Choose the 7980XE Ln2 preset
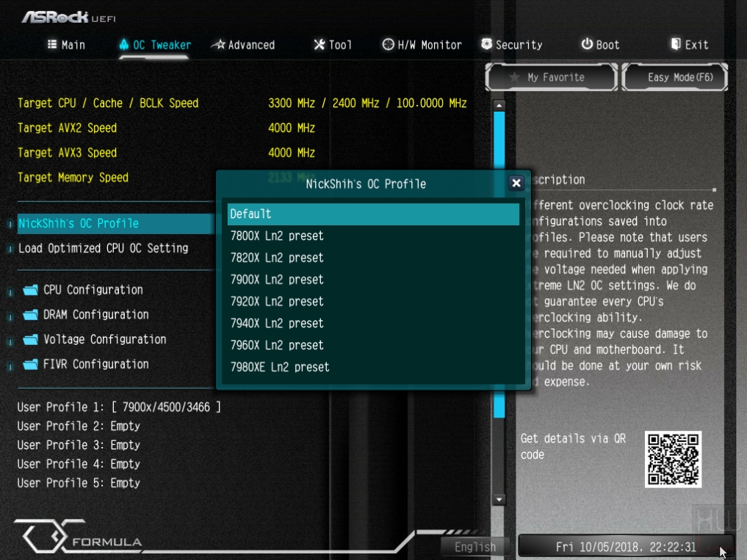 point(373,367)
